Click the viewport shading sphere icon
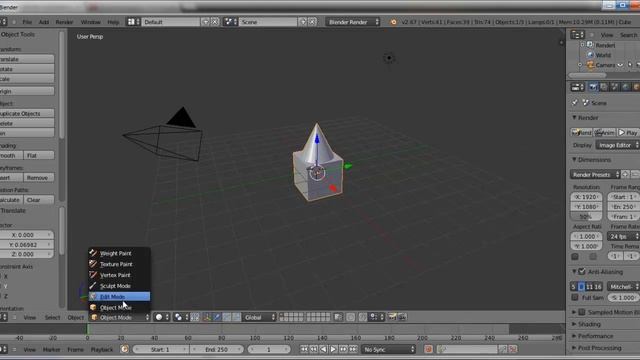This screenshot has height=360, width=640. pos(159,317)
